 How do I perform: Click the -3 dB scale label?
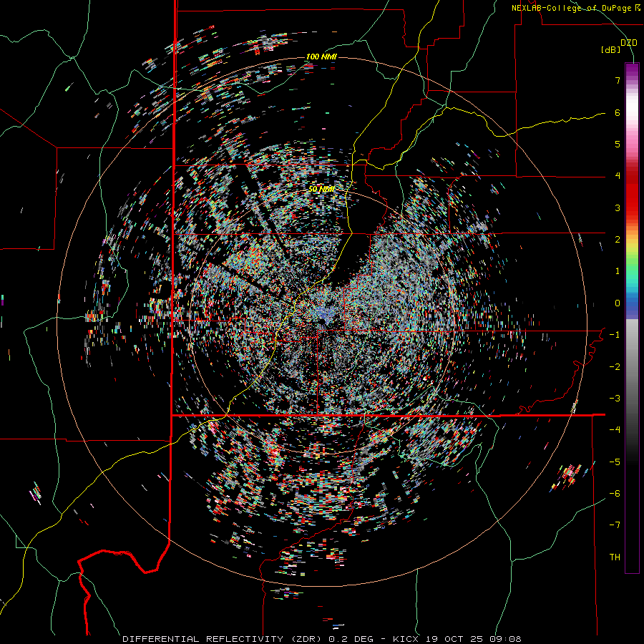[615, 399]
